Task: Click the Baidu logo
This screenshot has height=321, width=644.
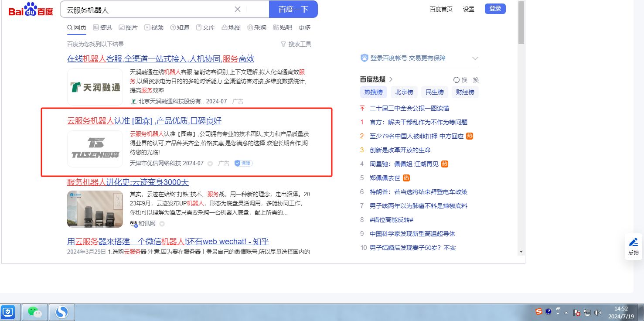Action: [31, 9]
